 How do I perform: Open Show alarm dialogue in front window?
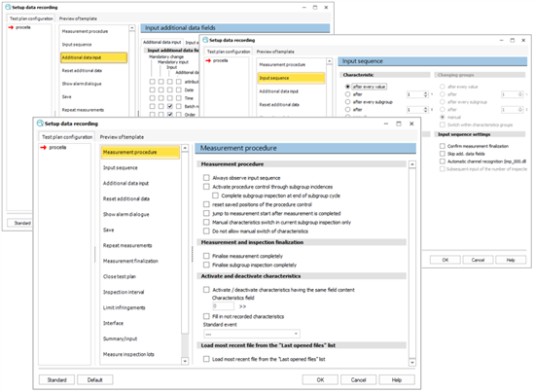coord(126,215)
